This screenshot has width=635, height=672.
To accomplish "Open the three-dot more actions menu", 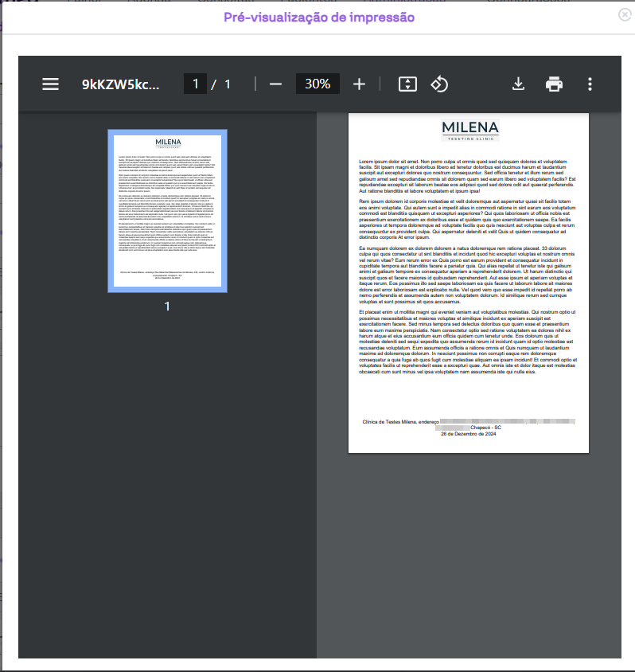I will click(590, 84).
